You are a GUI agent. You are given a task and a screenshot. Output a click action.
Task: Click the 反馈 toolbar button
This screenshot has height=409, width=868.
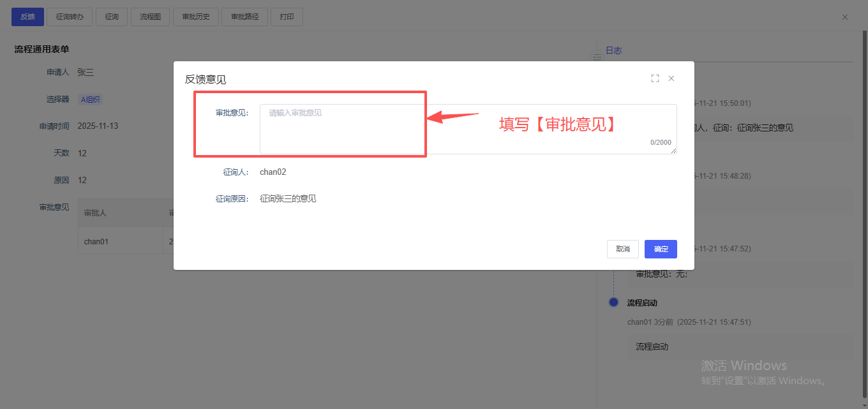point(27,17)
